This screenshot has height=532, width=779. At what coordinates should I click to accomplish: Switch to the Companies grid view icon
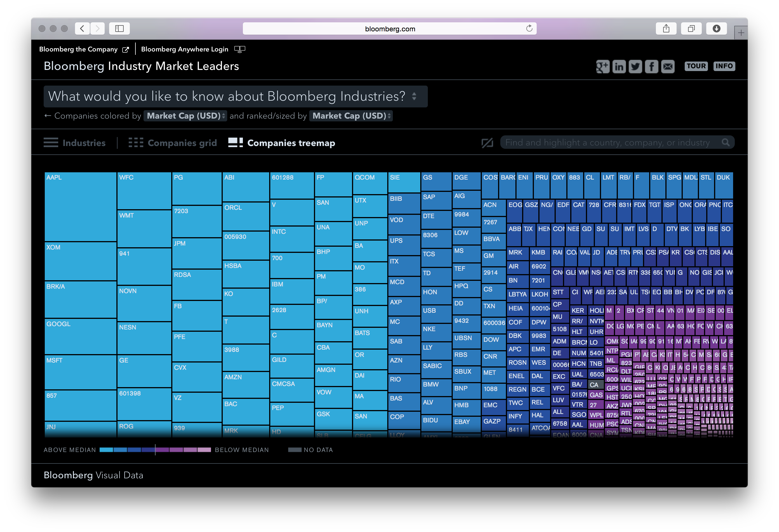tap(136, 142)
